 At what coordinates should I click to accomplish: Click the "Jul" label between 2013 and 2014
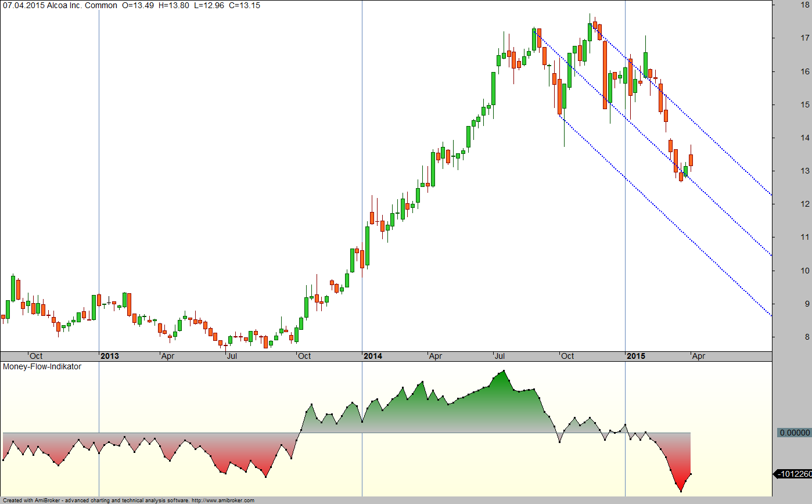pos(232,356)
